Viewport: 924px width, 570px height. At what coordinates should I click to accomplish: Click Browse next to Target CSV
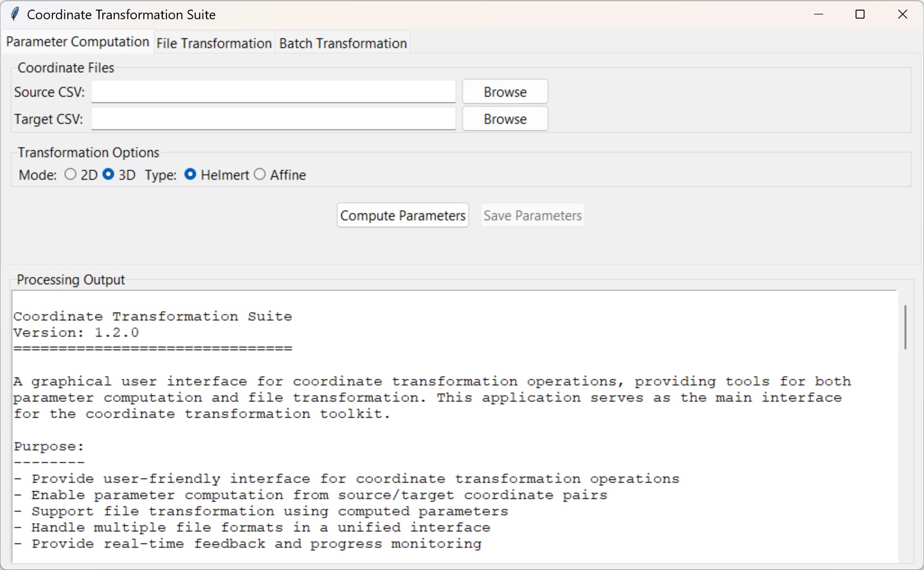click(504, 118)
